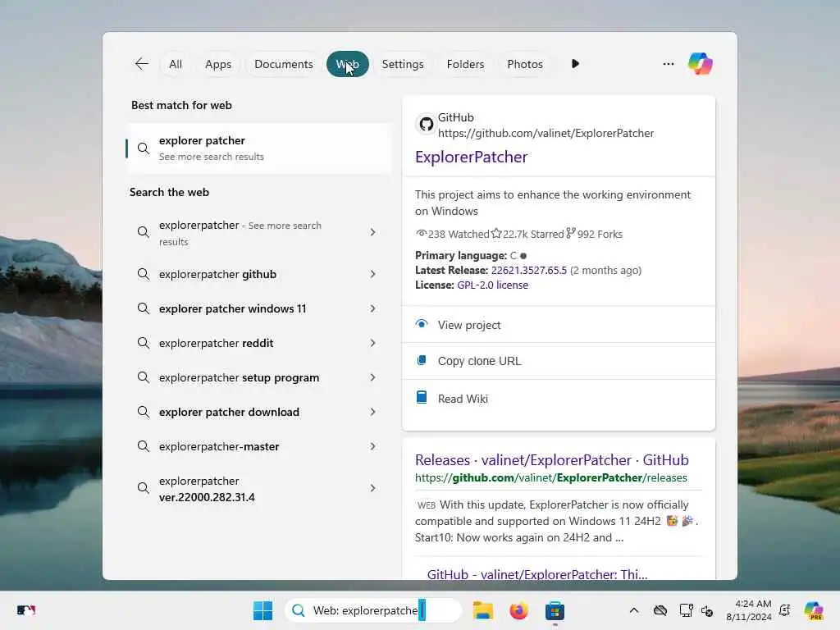Switch to the Apps tab

click(218, 64)
